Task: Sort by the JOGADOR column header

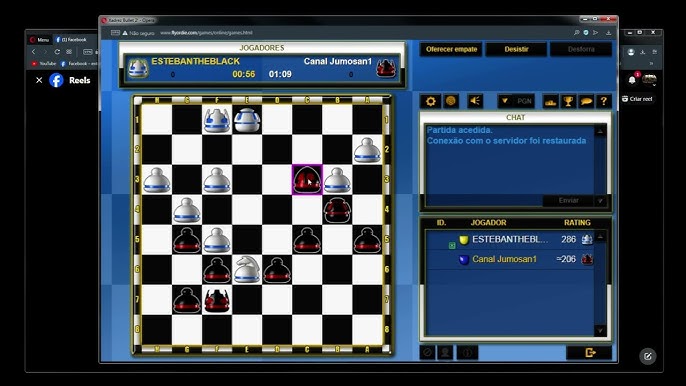Action: (488, 222)
